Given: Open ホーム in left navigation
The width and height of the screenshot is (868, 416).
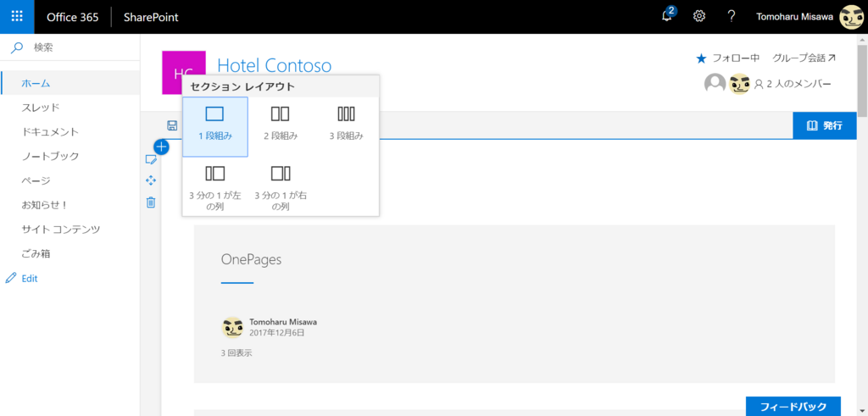Looking at the screenshot, I should tap(70, 83).
